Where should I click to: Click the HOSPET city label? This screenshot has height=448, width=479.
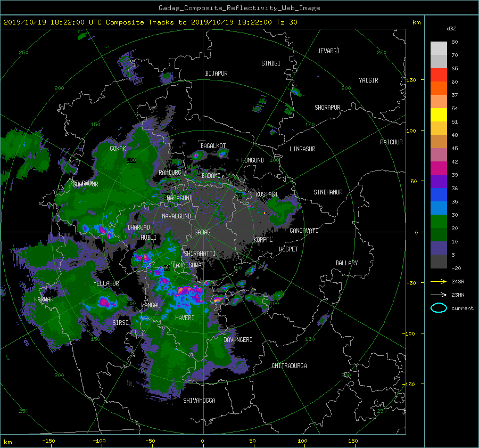(288, 249)
